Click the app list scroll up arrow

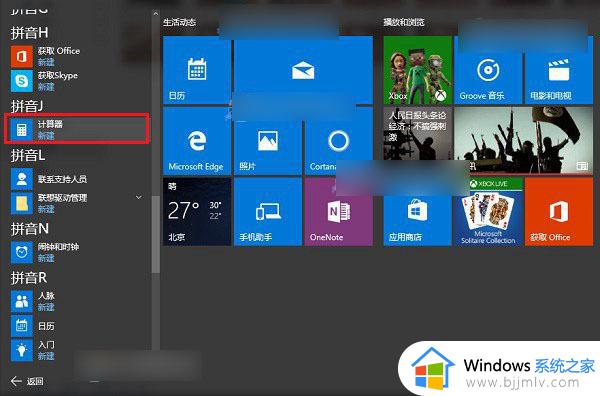[x=155, y=14]
